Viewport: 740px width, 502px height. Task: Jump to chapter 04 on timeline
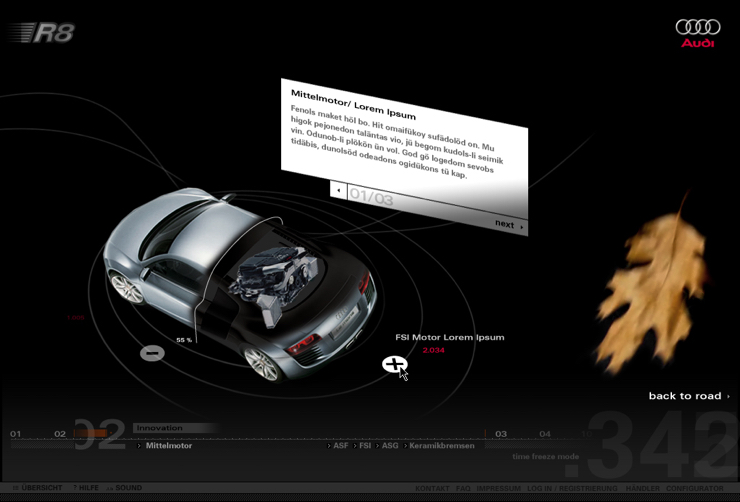[545, 434]
